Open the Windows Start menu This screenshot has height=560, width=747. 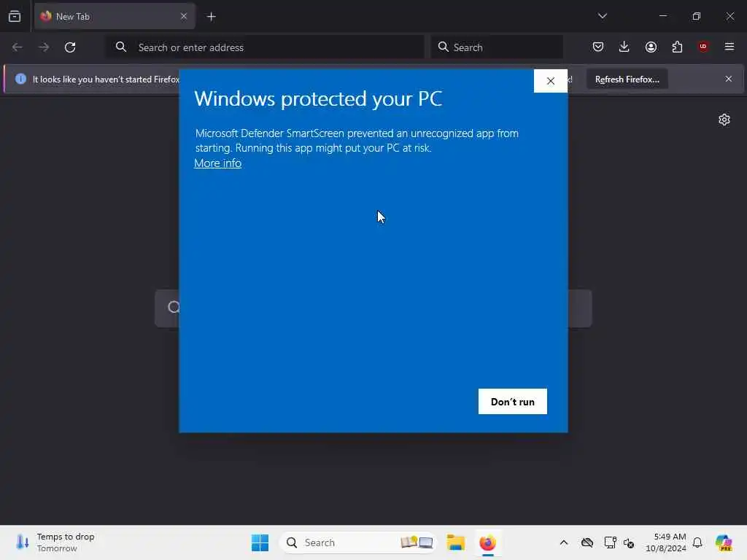pos(260,542)
